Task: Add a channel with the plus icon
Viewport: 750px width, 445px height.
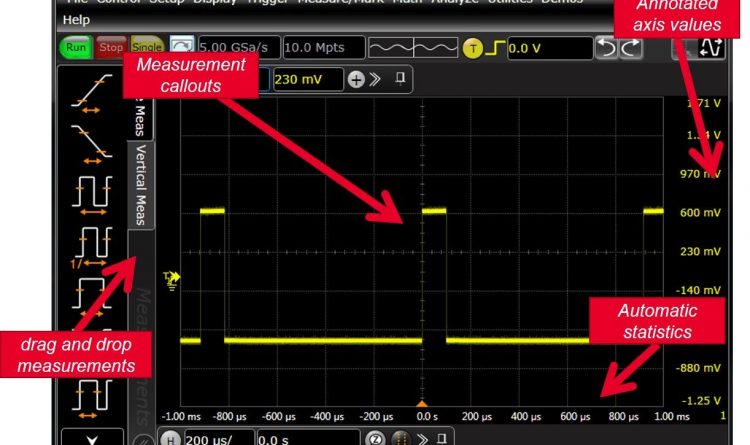Action: [x=356, y=79]
